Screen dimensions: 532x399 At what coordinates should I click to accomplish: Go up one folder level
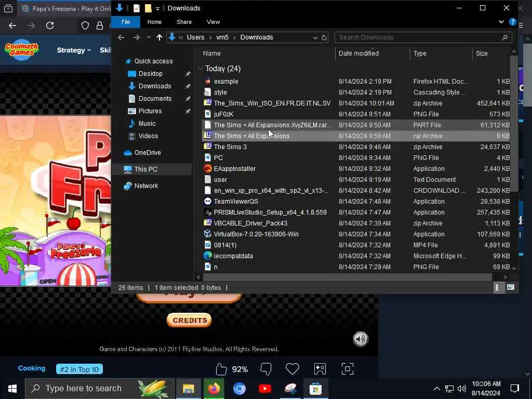(x=159, y=37)
